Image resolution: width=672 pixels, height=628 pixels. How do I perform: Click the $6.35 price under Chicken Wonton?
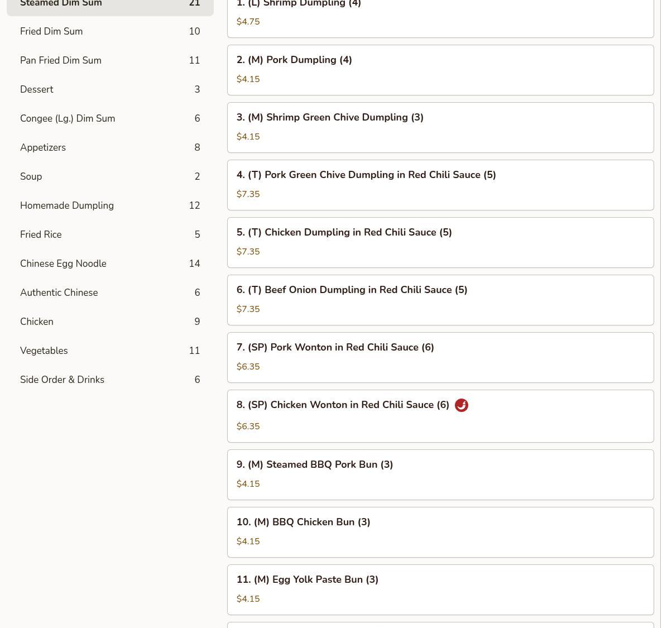coord(248,426)
